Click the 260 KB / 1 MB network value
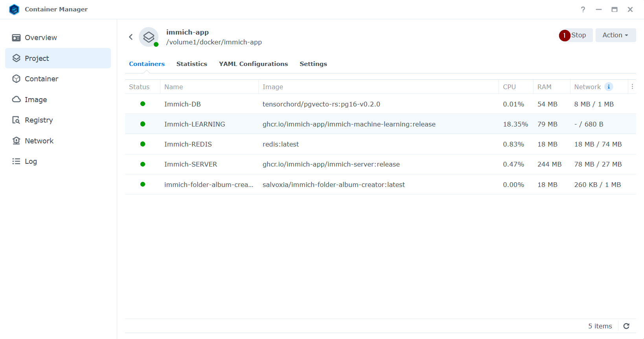The width and height of the screenshot is (644, 339). click(598, 185)
